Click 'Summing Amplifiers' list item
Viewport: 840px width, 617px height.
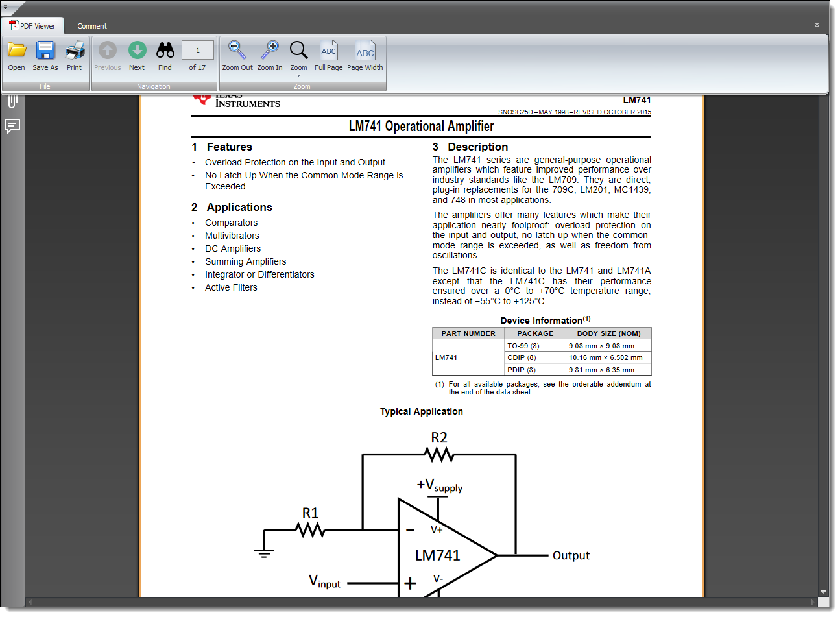246,261
